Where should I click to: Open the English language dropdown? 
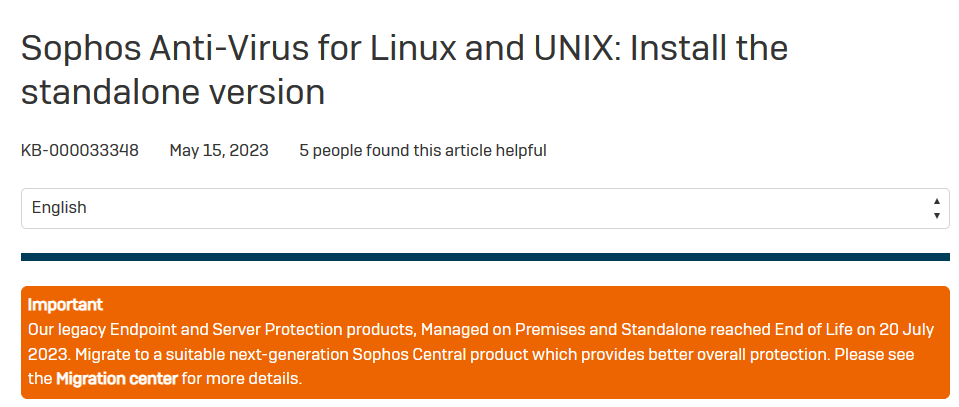485,208
